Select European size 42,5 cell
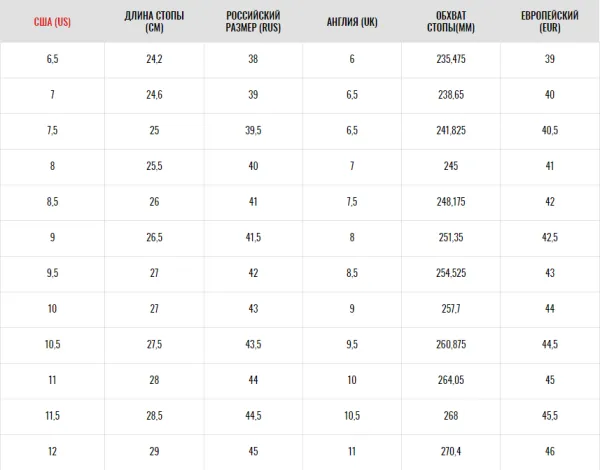 [550, 237]
